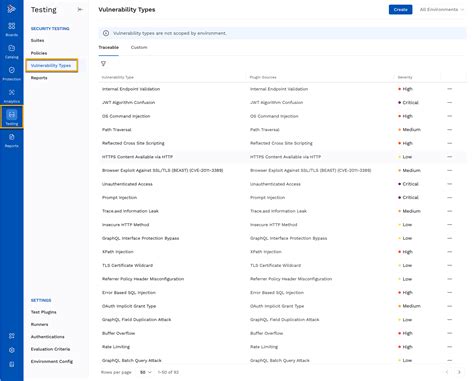This screenshot has height=381, width=474.
Task: Open Authentications settings
Action: [x=48, y=337]
